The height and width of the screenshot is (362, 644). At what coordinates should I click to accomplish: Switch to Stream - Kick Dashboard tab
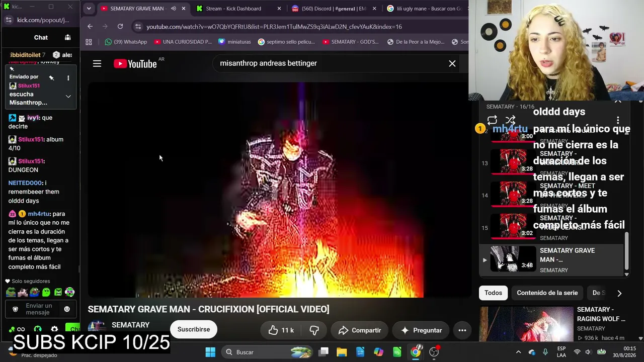tap(233, 9)
